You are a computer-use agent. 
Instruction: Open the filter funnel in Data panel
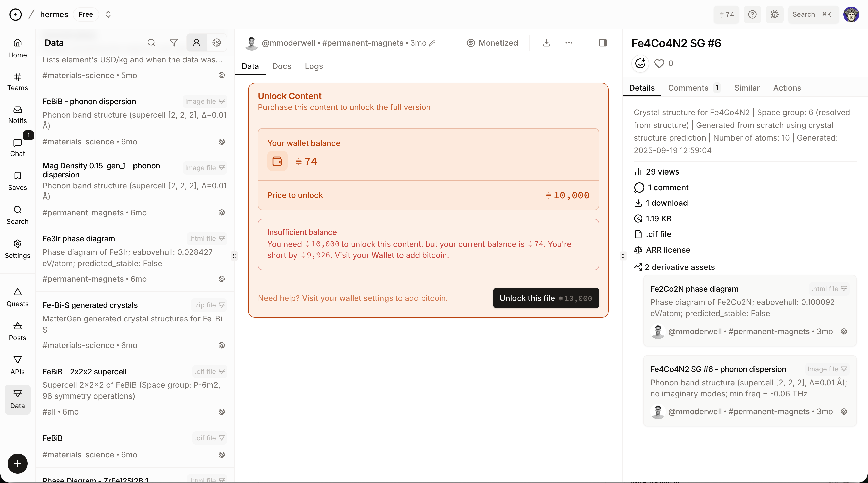(x=174, y=43)
